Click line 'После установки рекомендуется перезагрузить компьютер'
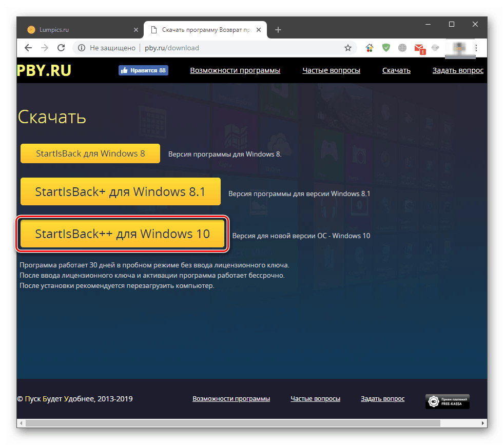Image resolution: width=504 pixels, height=445 pixels. (117, 285)
